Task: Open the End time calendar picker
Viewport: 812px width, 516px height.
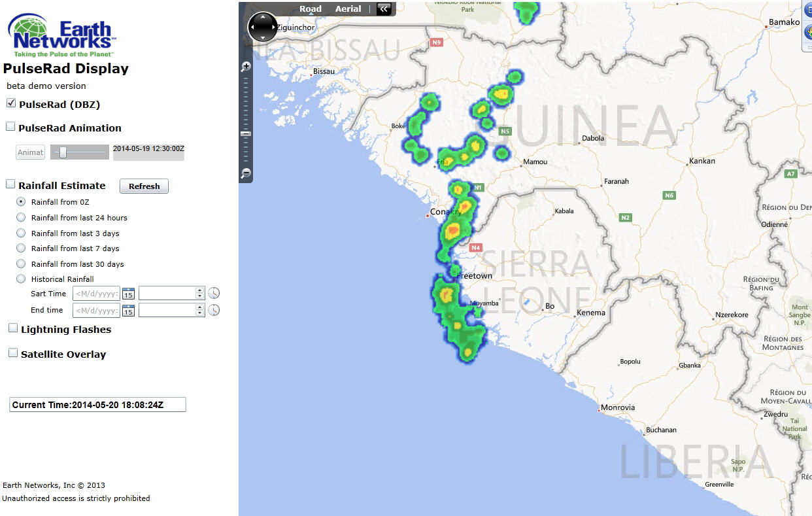Action: [128, 310]
